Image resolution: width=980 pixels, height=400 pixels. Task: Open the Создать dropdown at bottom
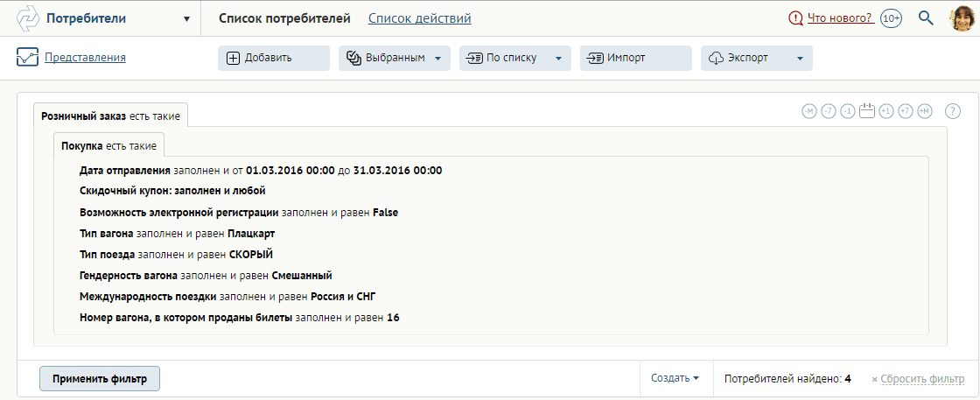pyautogui.click(x=675, y=378)
